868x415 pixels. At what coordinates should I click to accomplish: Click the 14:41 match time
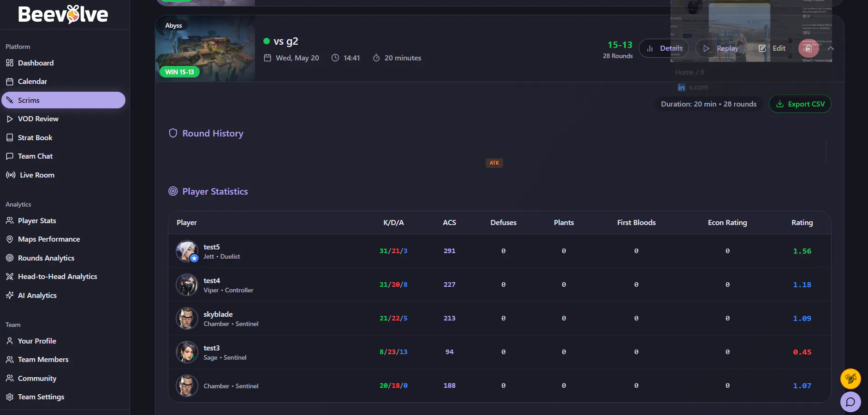(351, 58)
